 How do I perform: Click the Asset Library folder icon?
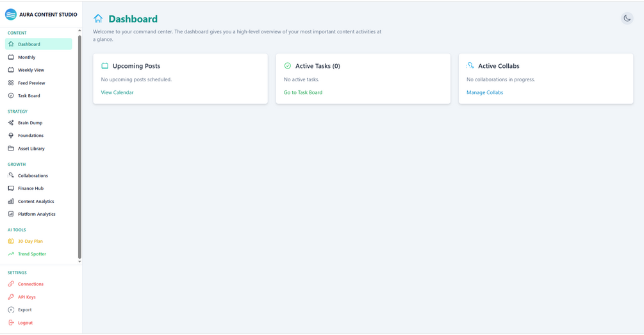coord(11,149)
